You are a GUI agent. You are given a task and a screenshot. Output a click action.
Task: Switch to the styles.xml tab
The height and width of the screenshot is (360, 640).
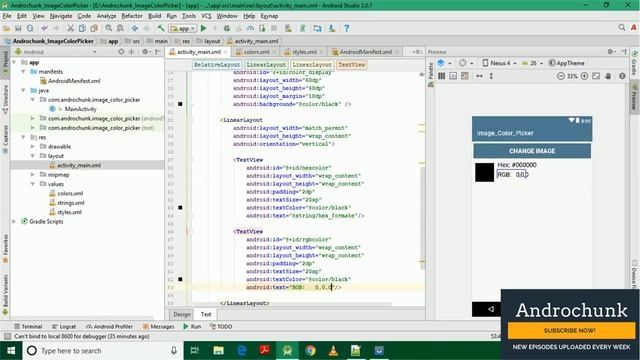(x=304, y=52)
